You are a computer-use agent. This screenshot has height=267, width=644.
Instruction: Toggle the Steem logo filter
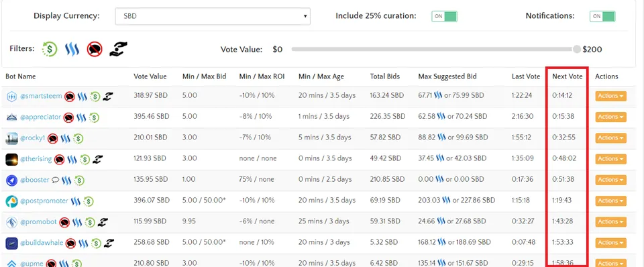click(72, 49)
